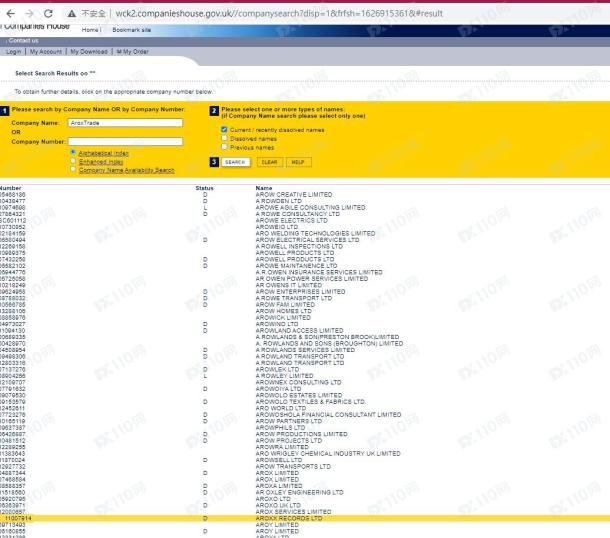This screenshot has height=538, width=610.
Task: Select AR OWEN POWER SERVICES LIMITED
Action: tap(312, 279)
